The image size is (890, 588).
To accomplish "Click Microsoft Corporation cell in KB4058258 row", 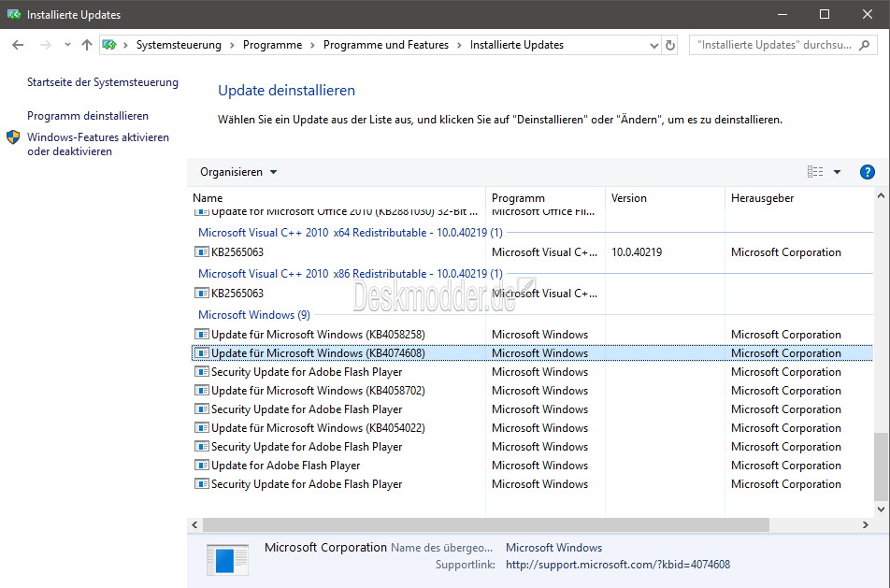I will tap(785, 335).
